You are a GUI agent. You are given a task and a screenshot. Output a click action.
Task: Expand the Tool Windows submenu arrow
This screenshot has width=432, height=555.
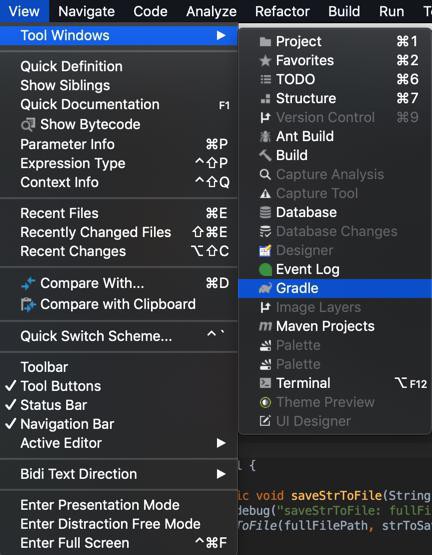click(x=221, y=35)
